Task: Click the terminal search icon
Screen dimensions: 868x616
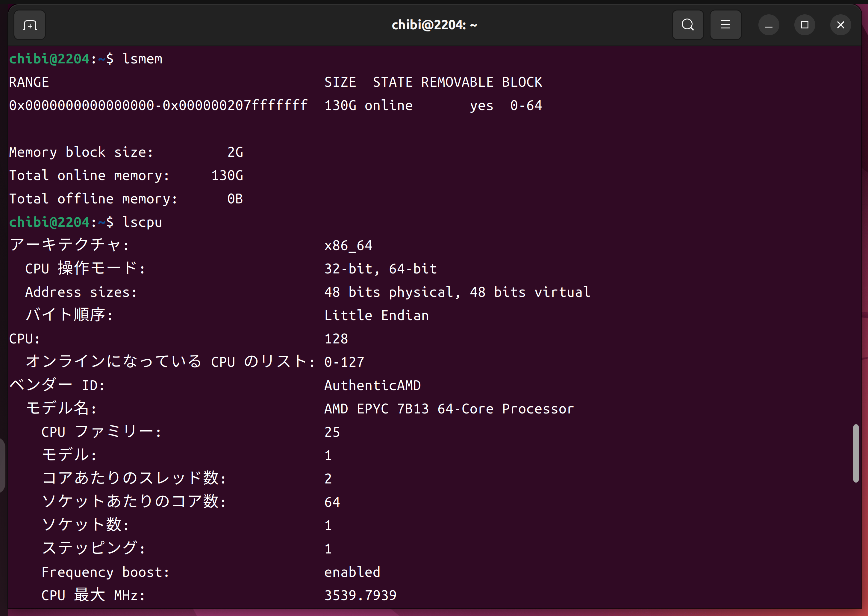Action: pos(687,25)
